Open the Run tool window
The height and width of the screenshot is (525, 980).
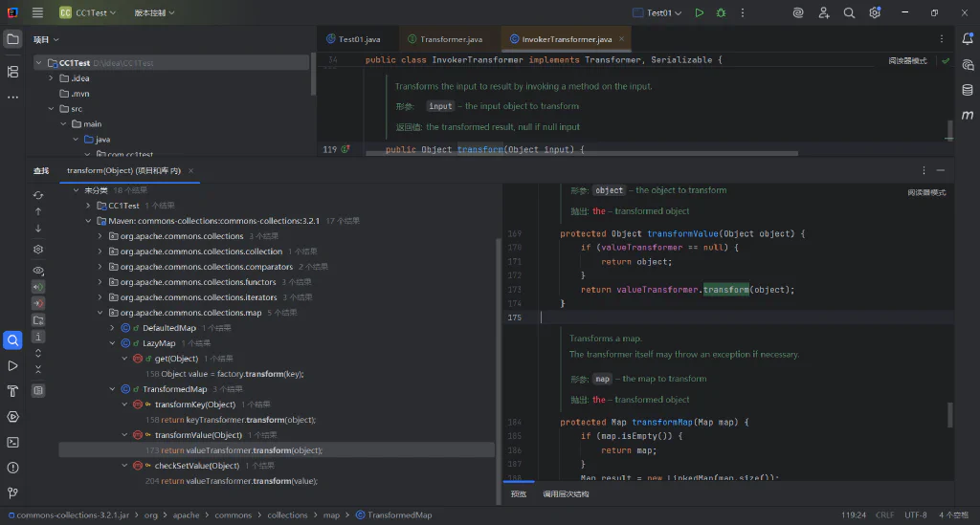point(12,366)
